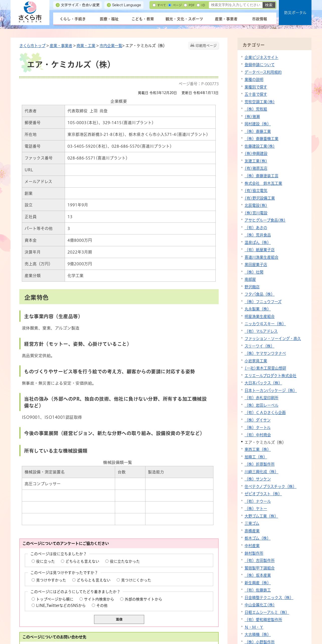This screenshot has width=322, height=644.
Task: Open （有）ＣＡＤさくら企画 link
Action: pos(265,413)
